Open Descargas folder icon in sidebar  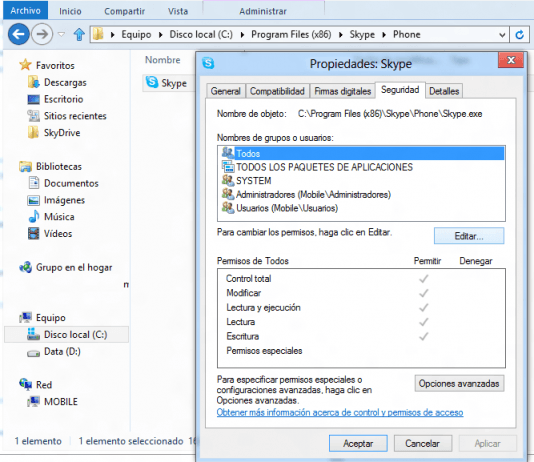[x=33, y=82]
